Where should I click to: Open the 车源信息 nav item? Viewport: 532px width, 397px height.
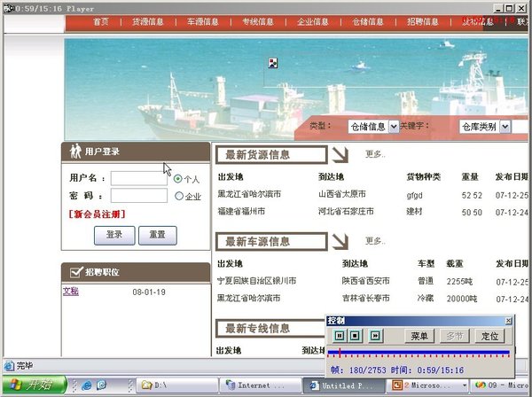click(x=202, y=21)
